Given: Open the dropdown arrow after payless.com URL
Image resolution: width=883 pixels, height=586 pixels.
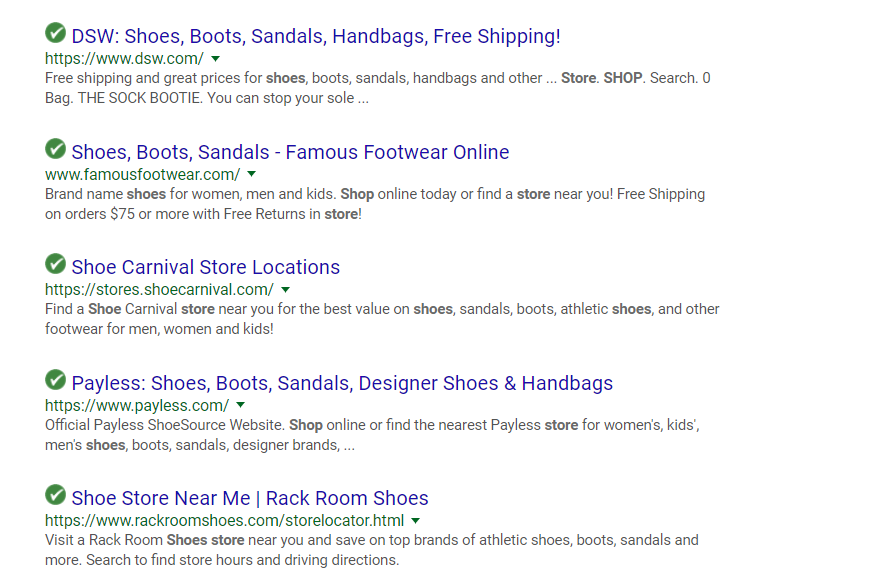Looking at the screenshot, I should coord(240,405).
